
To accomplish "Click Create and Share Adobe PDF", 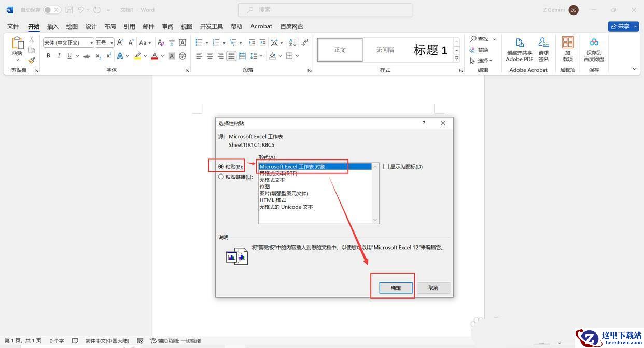I will point(520,50).
